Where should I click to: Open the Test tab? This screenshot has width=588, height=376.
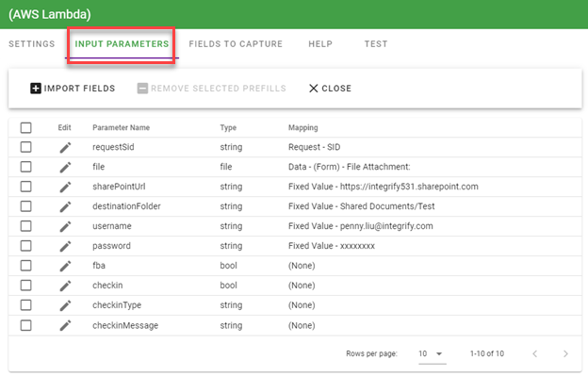point(376,44)
